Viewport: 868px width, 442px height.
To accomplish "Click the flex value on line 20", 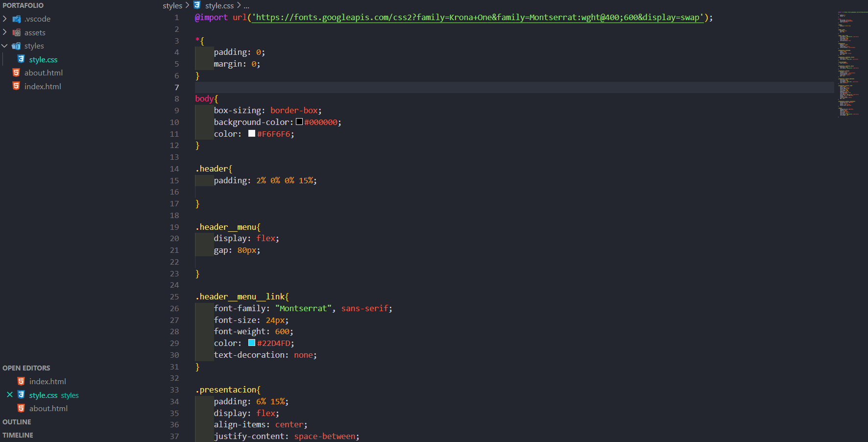I will 265,239.
